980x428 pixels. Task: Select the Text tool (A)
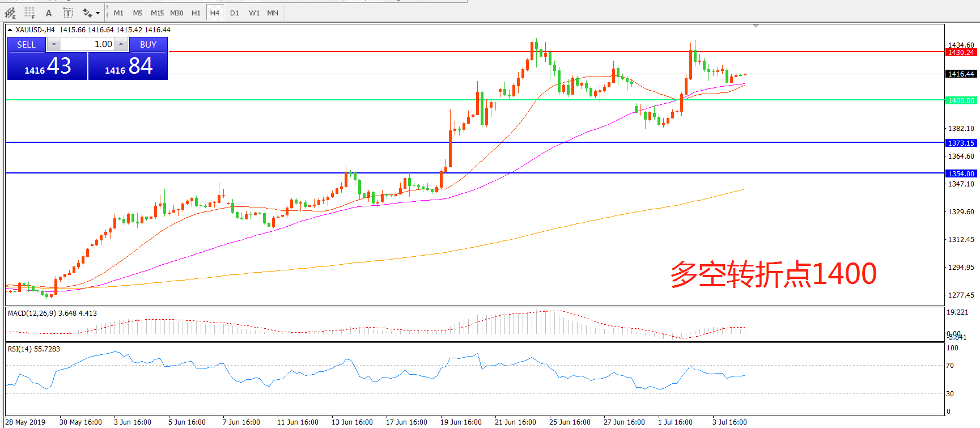point(49,12)
